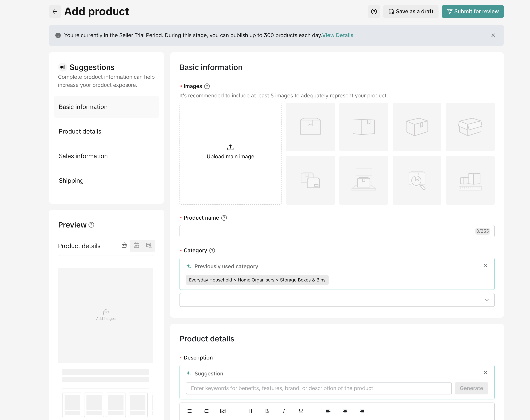Go to Shipping section in Suggestions
This screenshot has height=420, width=530.
pos(71,181)
